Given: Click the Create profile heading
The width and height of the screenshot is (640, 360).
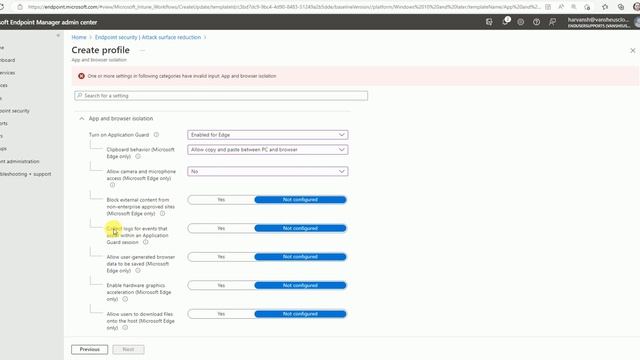Looking at the screenshot, I should (x=100, y=50).
